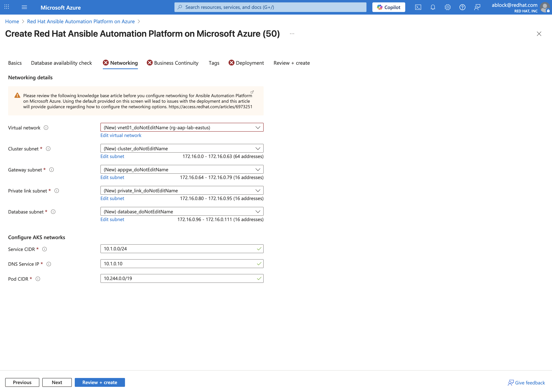Image resolution: width=552 pixels, height=392 pixels.
Task: Click the Next button
Action: coord(57,382)
